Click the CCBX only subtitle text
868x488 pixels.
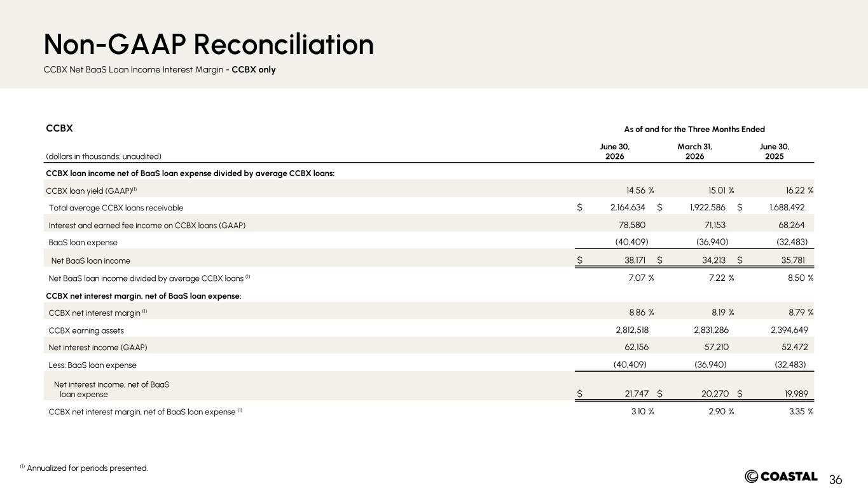coord(254,70)
